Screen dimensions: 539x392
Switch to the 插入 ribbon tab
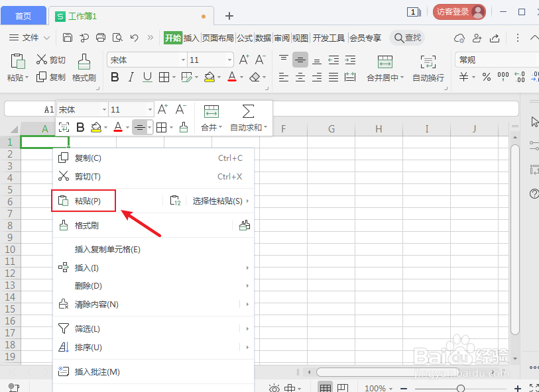click(x=192, y=38)
